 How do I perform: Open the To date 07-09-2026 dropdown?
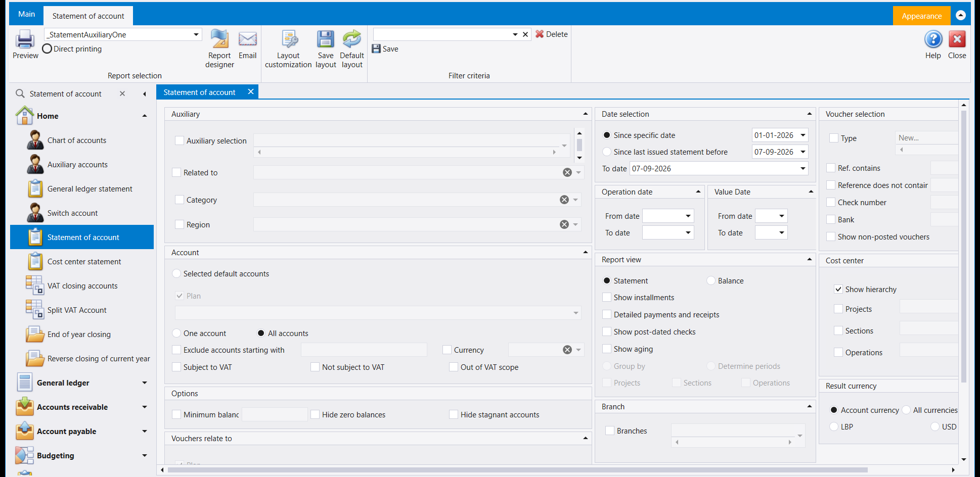pyautogui.click(x=803, y=168)
